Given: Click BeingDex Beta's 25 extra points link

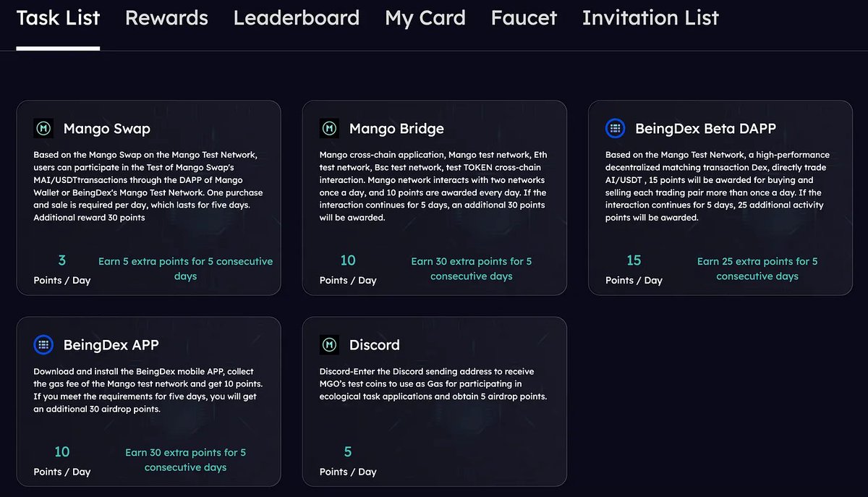Looking at the screenshot, I should point(757,268).
